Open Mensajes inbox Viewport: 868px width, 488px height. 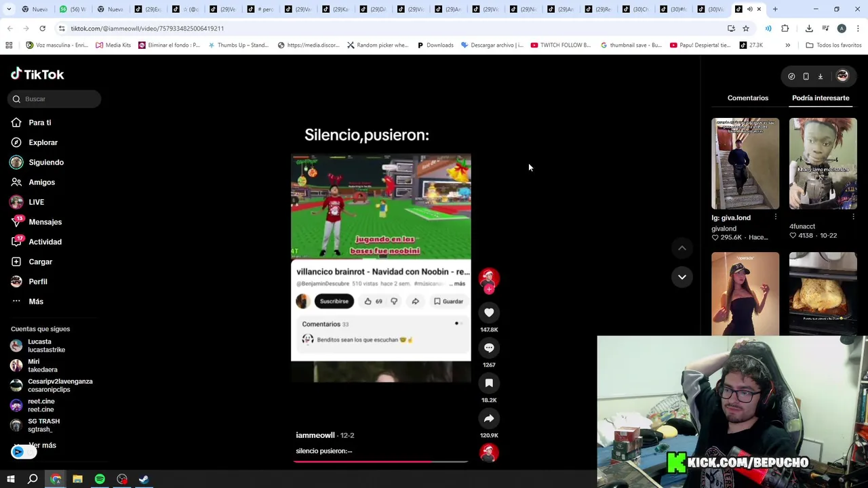45,222
